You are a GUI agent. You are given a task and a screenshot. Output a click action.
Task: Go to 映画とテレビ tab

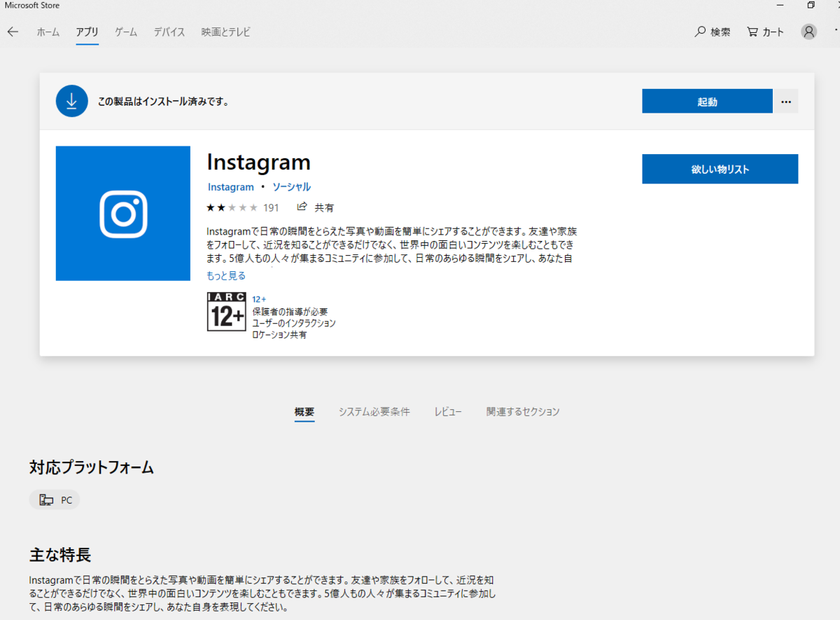(x=225, y=32)
